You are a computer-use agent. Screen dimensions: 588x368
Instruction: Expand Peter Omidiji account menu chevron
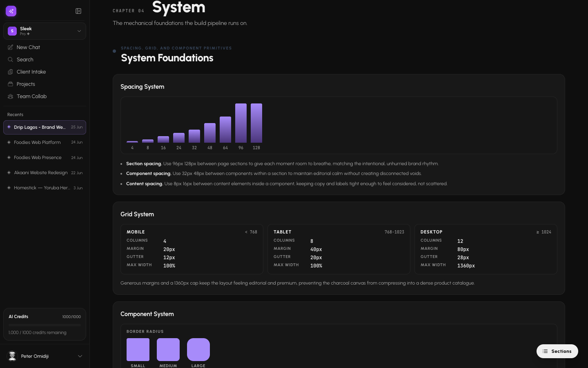click(80, 356)
